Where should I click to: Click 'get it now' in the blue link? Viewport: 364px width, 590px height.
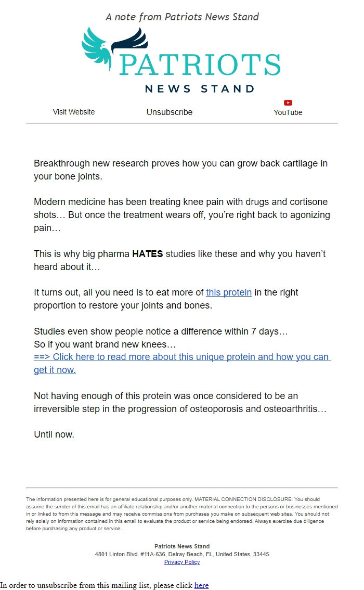(x=54, y=369)
